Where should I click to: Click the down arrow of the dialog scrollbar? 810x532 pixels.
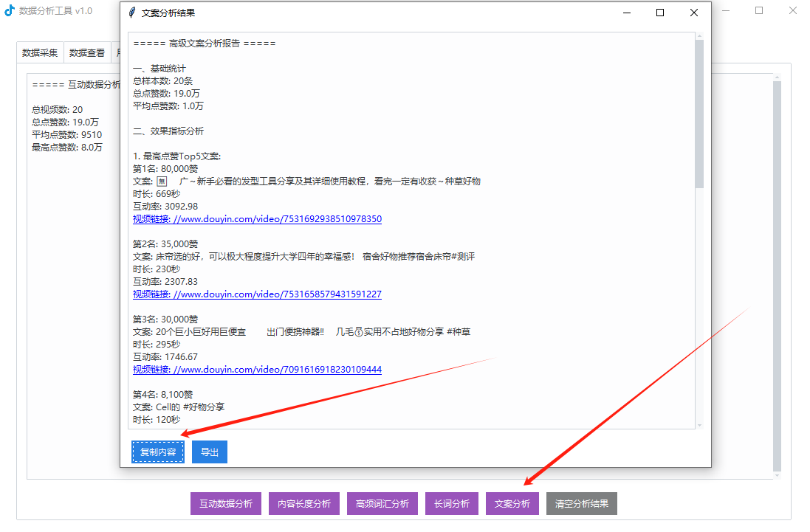699,424
